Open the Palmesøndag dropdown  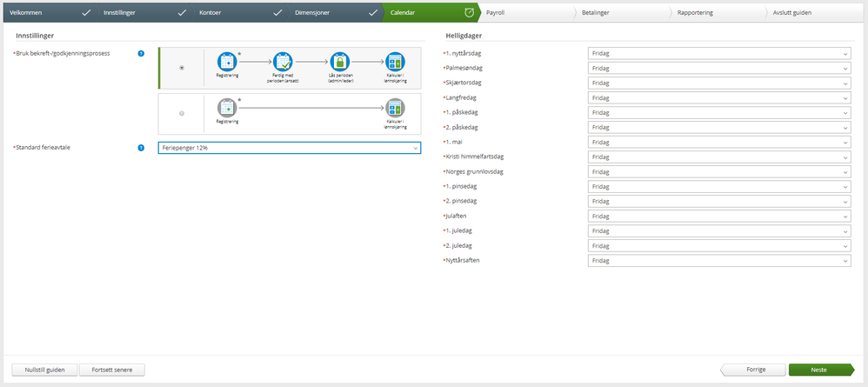[x=719, y=68]
